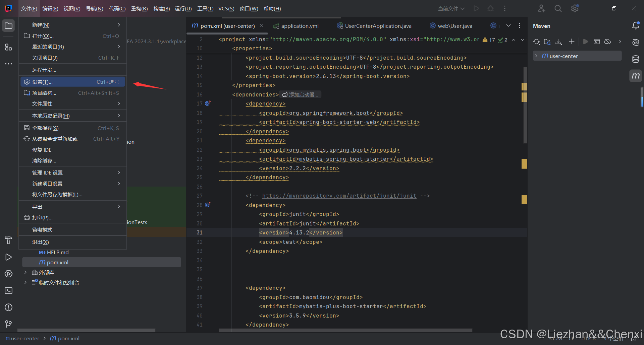Open the run configuration dropdown 当前文件
This screenshot has width=644, height=345.
pyautogui.click(x=451, y=9)
